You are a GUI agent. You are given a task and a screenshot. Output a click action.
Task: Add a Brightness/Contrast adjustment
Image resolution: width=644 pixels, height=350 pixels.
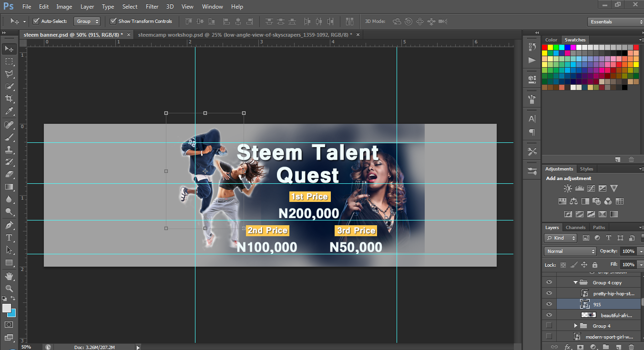(x=568, y=189)
